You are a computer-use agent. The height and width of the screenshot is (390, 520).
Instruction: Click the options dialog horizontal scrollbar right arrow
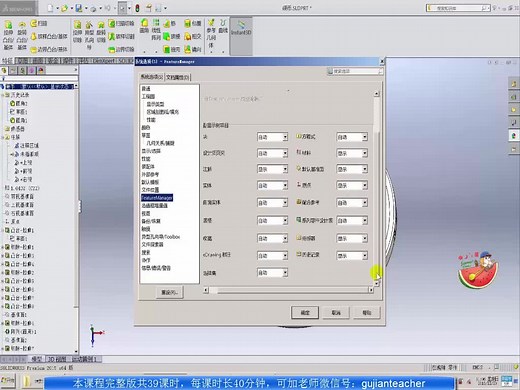[371, 290]
